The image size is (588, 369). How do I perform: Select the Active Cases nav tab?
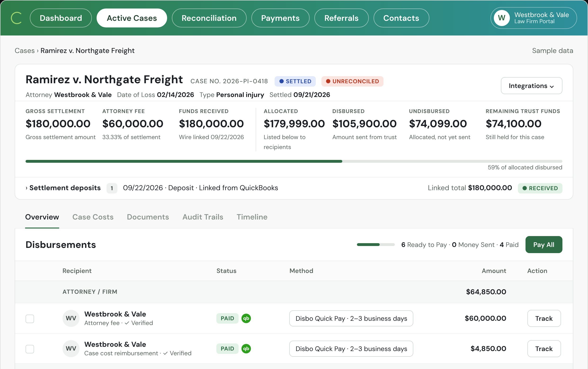(x=132, y=18)
